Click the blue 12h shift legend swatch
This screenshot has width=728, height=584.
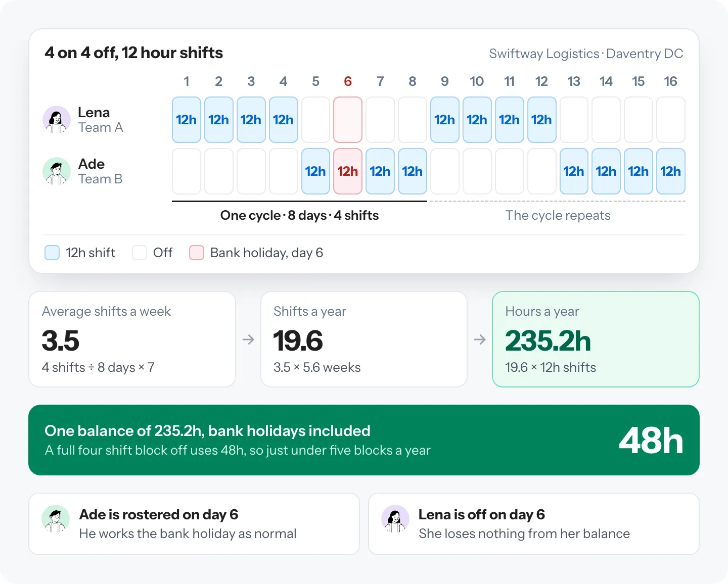[x=52, y=253]
